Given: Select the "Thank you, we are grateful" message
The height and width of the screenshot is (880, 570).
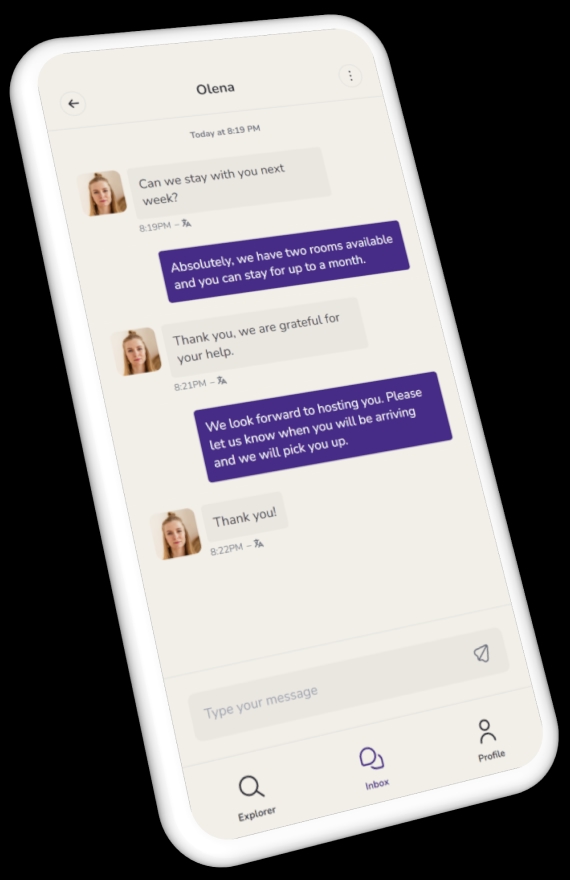Looking at the screenshot, I should point(265,337).
